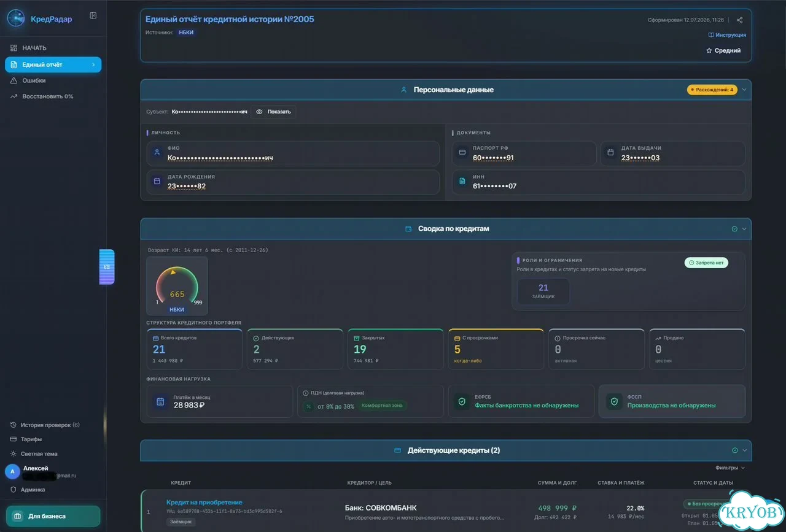Screen dimensions: 786x532
Task: Click the 498 999 ₽ loan amount
Action: [x=557, y=508]
